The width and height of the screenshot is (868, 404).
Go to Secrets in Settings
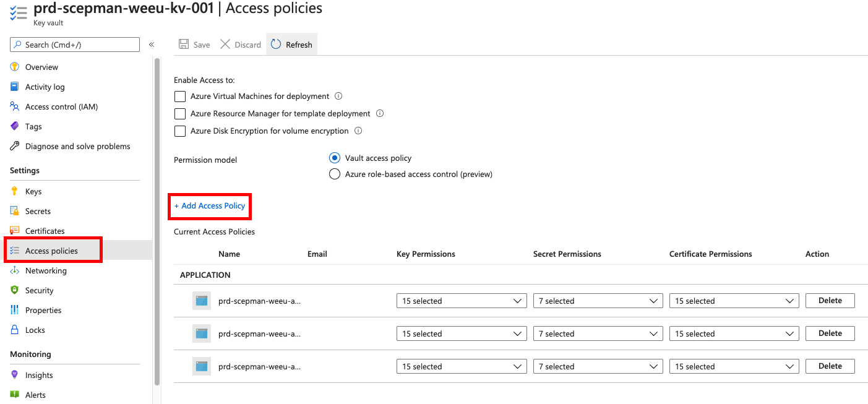coord(38,211)
